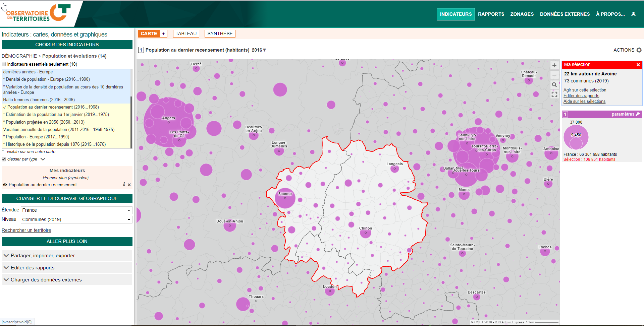Open the 2016 year selector arrow
Screen dimensions: 644x326
265,50
